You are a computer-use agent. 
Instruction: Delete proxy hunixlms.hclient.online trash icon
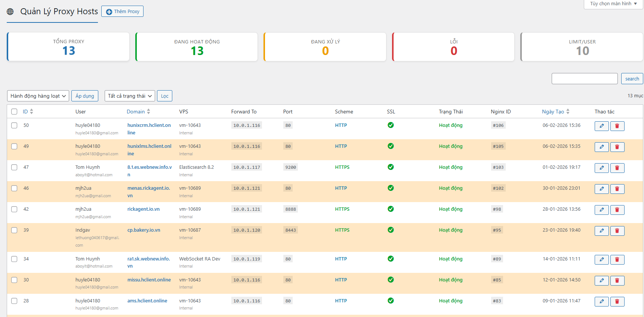617,147
